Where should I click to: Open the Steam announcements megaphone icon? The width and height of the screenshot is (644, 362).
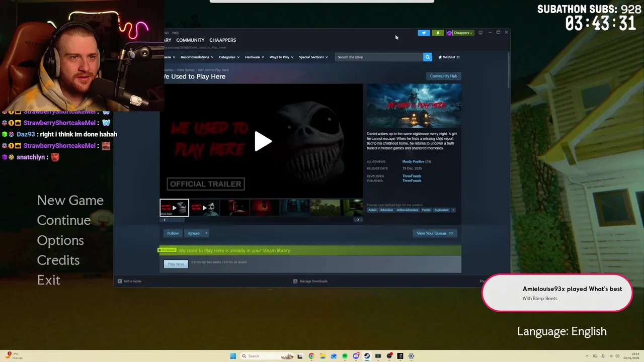424,33
